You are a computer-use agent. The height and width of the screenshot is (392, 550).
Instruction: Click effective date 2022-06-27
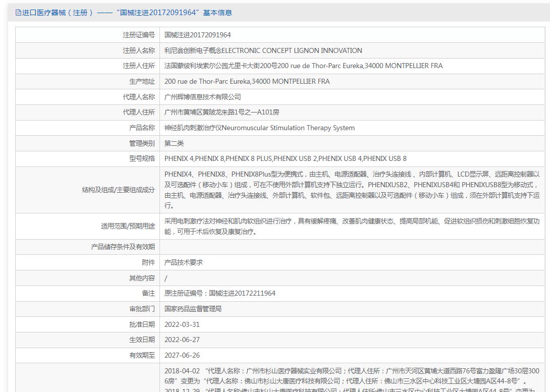point(182,340)
